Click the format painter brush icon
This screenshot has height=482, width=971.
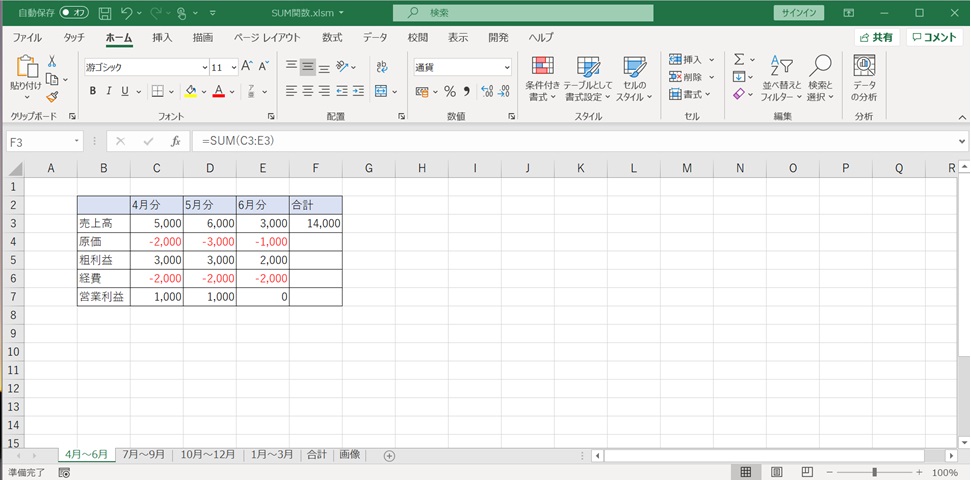pos(52,97)
